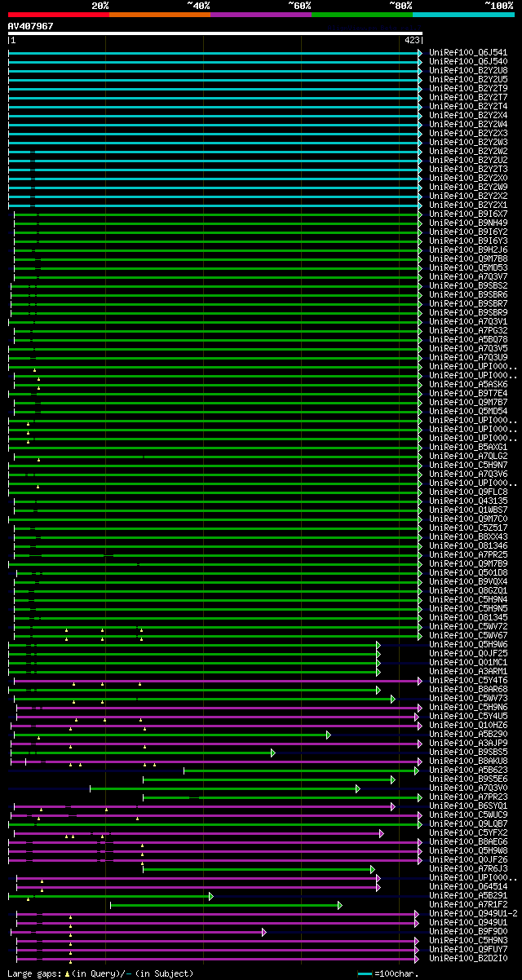Open hit UniRef100_B8XX43
The height and width of the screenshot is (980, 522).
coord(469,536)
